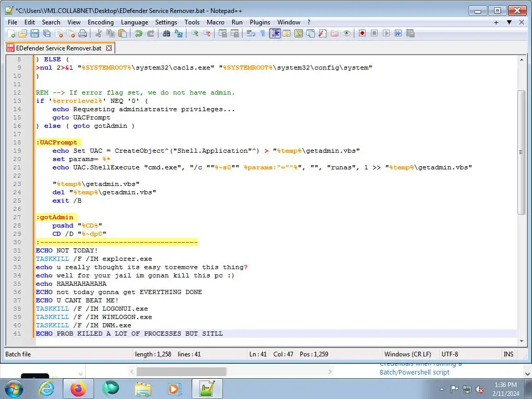The width and height of the screenshot is (532, 399).
Task: Expand the browser's bottom-right chevron
Action: [527, 374]
